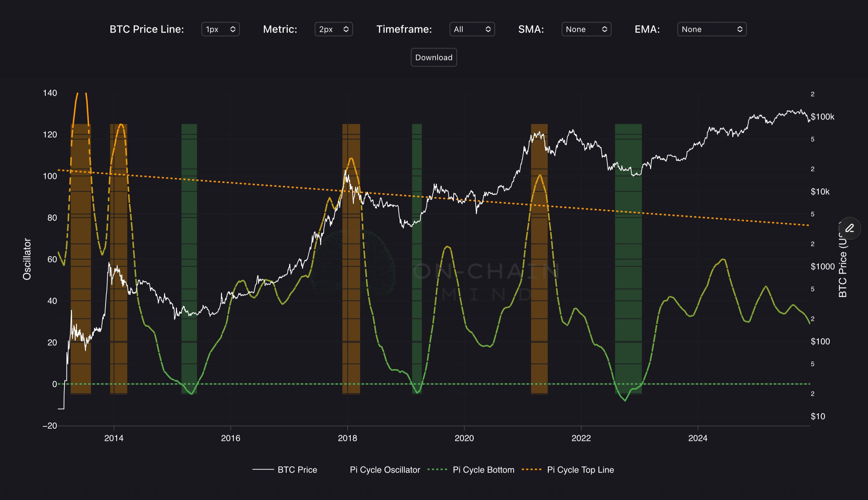Click the 2018 x-axis tick label
This screenshot has height=500, width=868.
click(347, 438)
